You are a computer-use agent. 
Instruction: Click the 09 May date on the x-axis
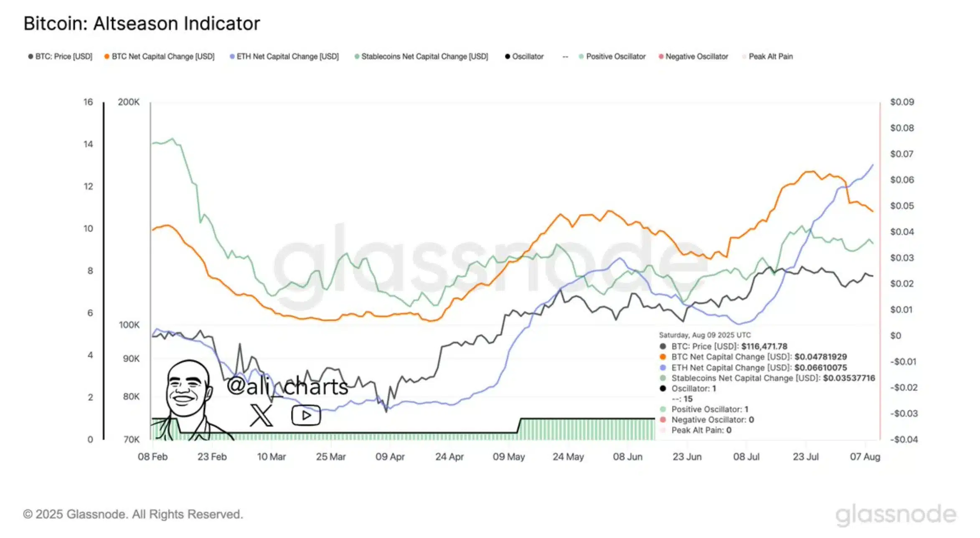click(508, 457)
